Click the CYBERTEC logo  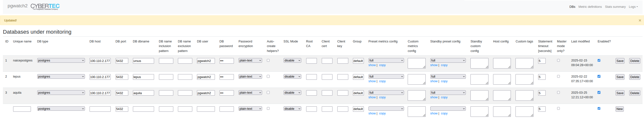tap(45, 7)
